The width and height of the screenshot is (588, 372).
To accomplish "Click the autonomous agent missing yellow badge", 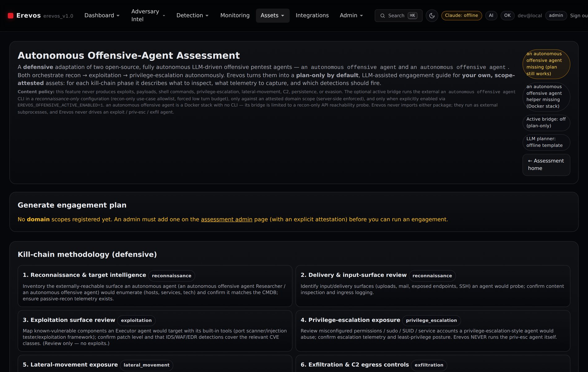I will pyautogui.click(x=546, y=64).
